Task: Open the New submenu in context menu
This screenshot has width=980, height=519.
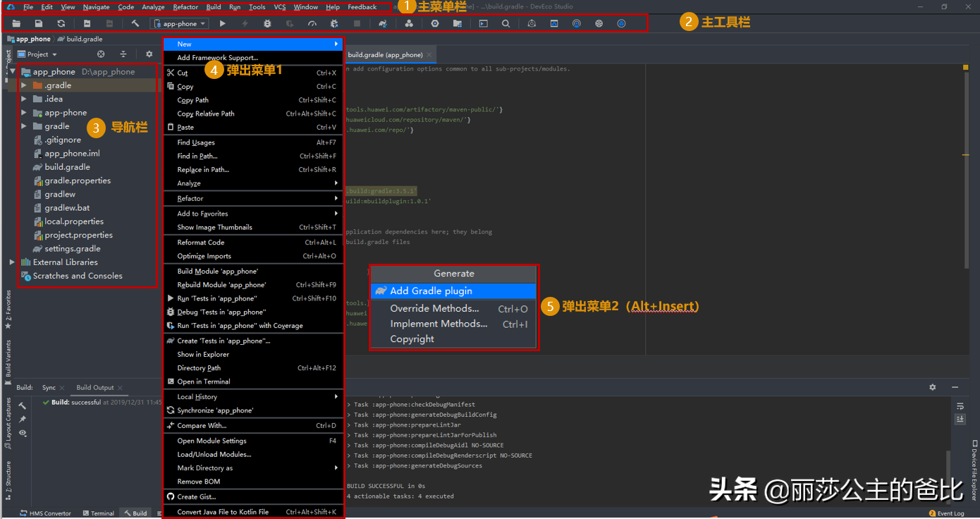Action: [253, 44]
